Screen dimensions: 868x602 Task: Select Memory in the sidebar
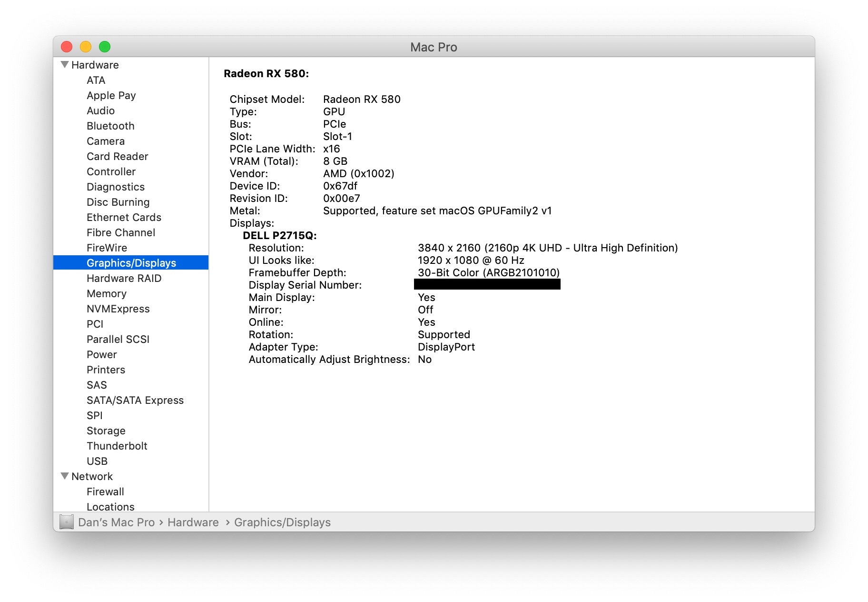107,293
